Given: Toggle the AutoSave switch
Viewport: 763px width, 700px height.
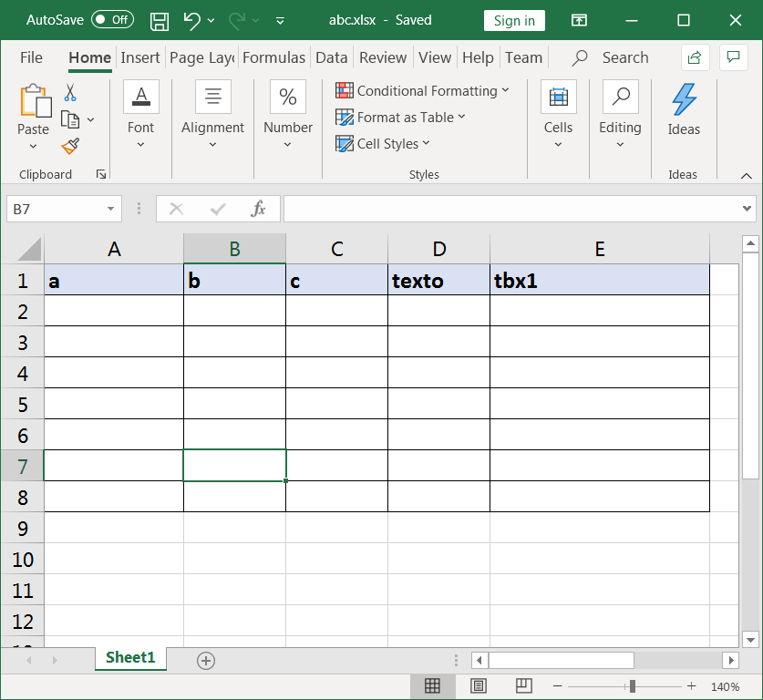Looking at the screenshot, I should point(112,20).
